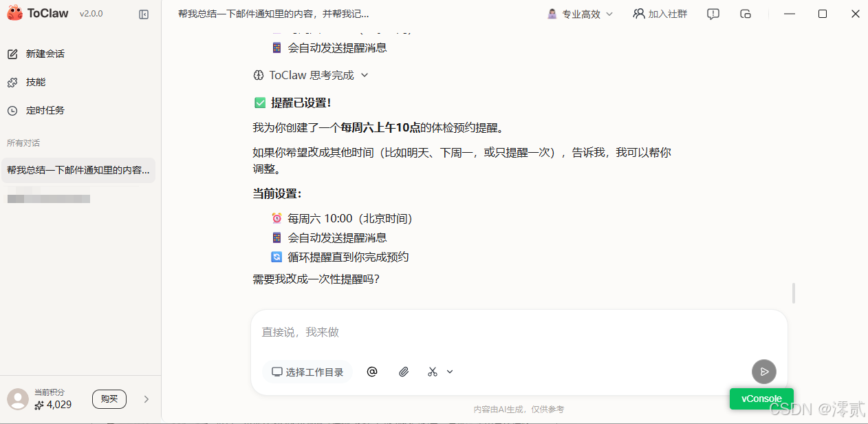Click the 当前设置: heading
868x424 pixels.
tap(277, 193)
